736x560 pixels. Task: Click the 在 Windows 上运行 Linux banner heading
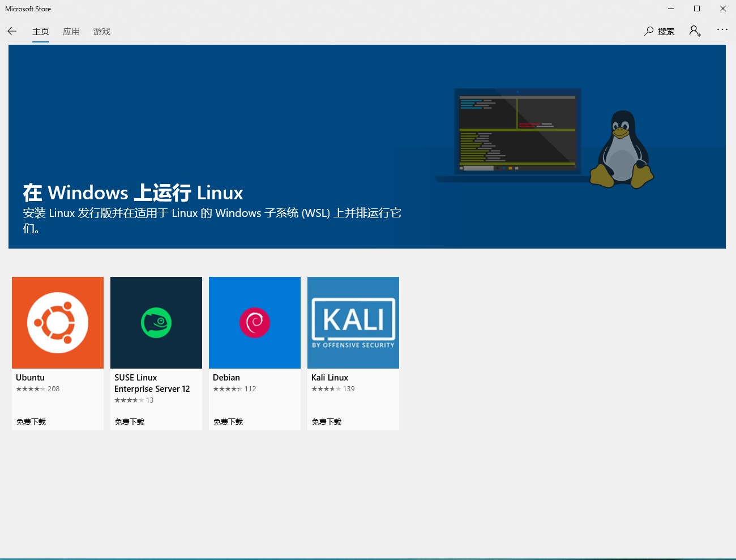pyautogui.click(x=133, y=193)
